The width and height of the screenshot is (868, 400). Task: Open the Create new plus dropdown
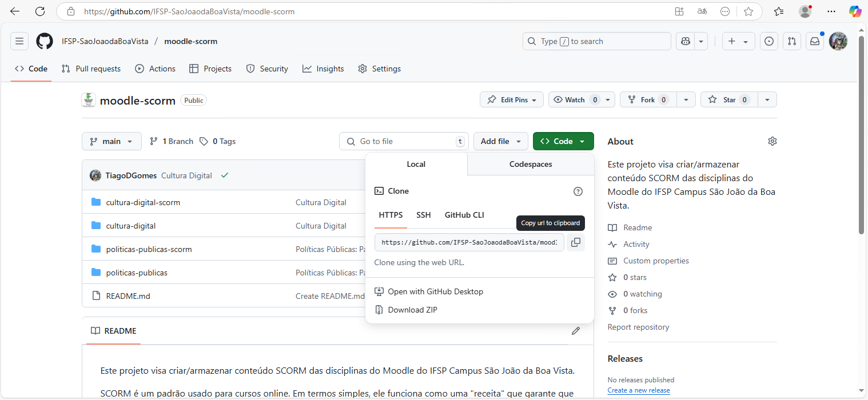(739, 41)
